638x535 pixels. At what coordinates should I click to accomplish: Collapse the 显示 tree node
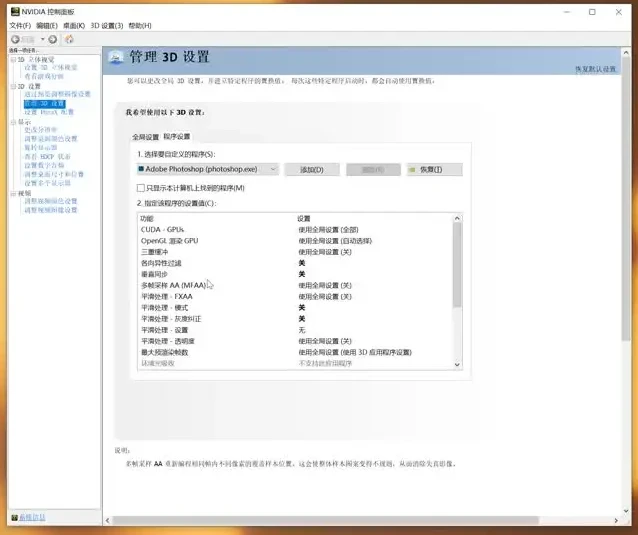[12, 122]
